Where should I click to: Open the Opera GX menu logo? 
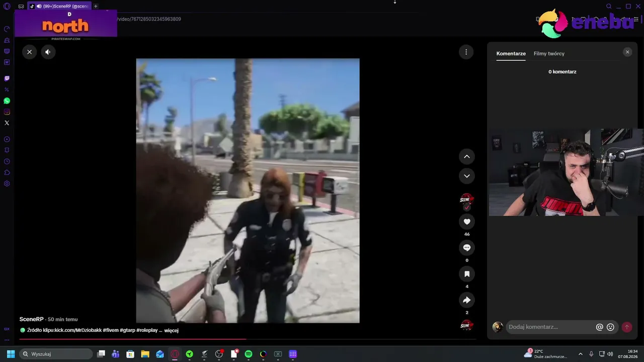(x=7, y=6)
